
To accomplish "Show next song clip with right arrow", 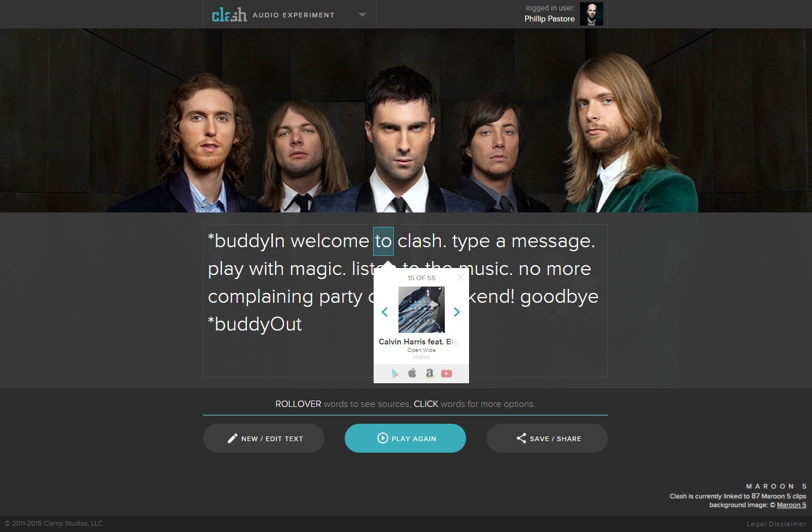I will click(x=457, y=312).
